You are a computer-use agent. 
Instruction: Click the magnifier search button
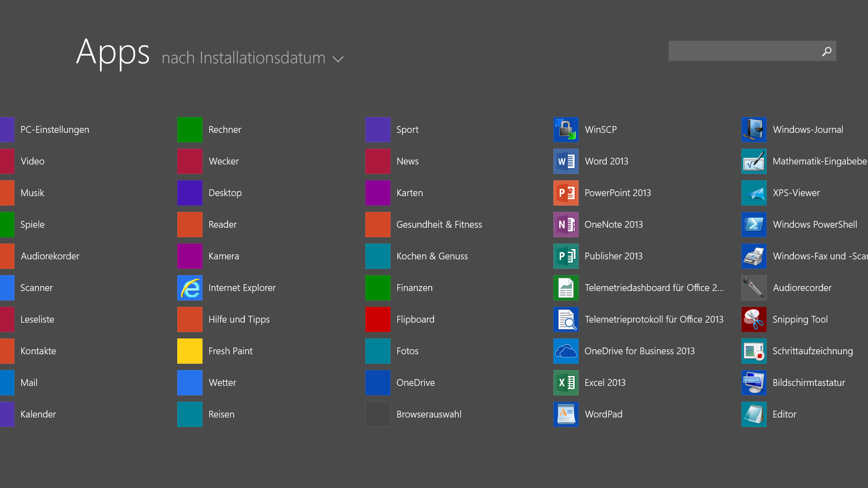coord(826,51)
